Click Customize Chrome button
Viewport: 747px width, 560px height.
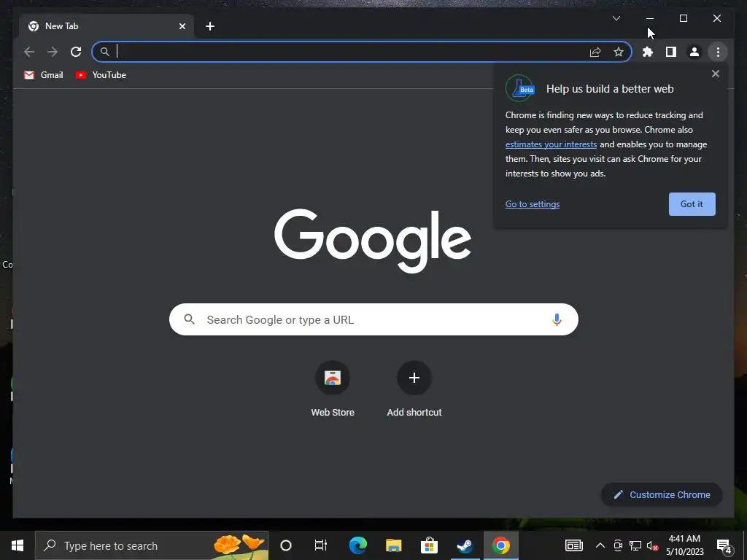[662, 495]
